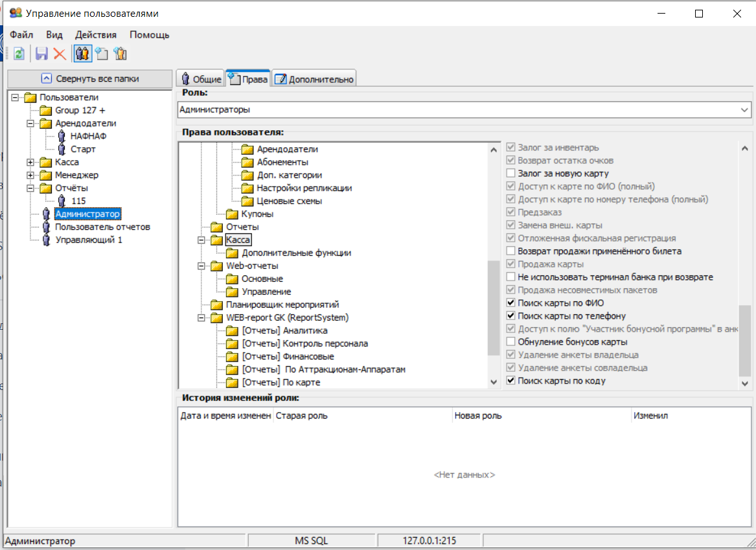Viewport: 756px width, 550px height.
Task: Collapse the Арендодатели folder in users tree
Action: pyautogui.click(x=30, y=123)
